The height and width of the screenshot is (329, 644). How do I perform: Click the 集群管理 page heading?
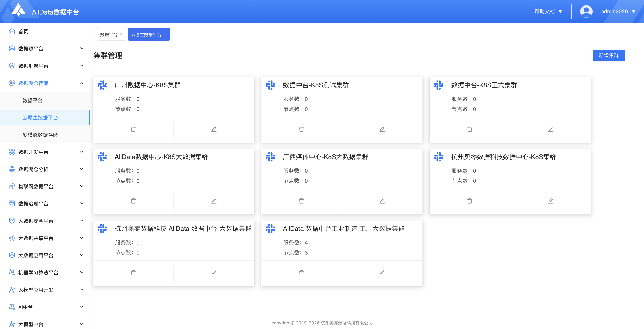tap(108, 55)
